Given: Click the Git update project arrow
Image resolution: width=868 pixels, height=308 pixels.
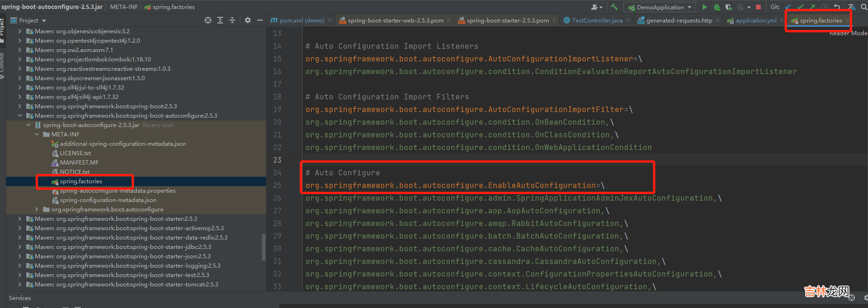Looking at the screenshot, I should point(788,7).
